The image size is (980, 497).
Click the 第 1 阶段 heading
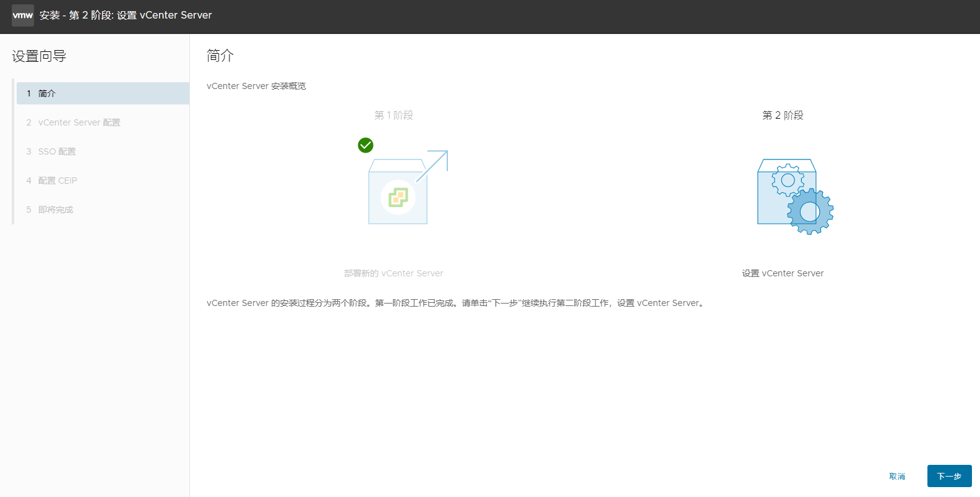tap(393, 116)
